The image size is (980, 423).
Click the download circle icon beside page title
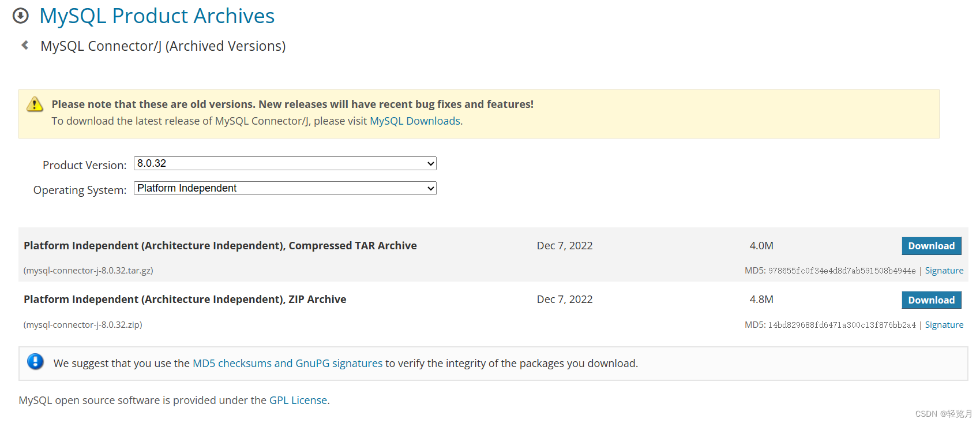20,16
